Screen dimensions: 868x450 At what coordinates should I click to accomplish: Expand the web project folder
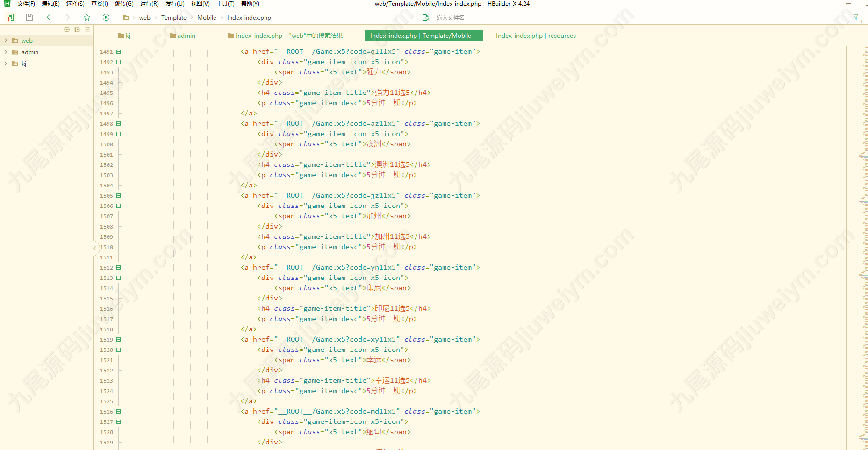(6, 41)
